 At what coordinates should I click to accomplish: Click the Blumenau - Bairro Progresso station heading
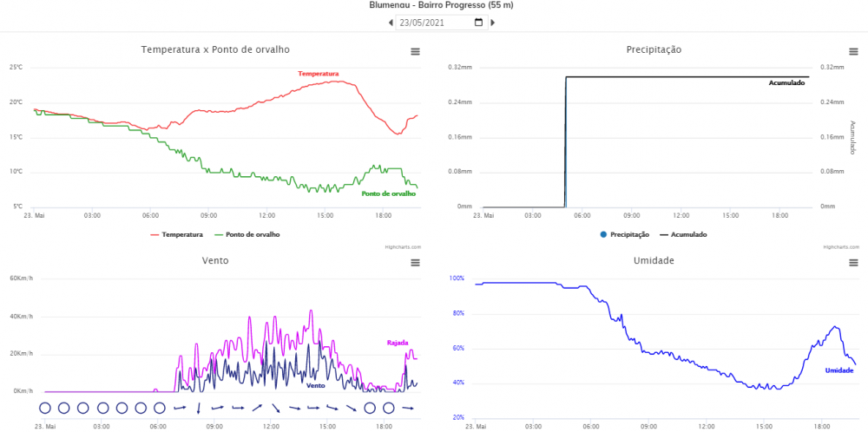tap(441, 5)
